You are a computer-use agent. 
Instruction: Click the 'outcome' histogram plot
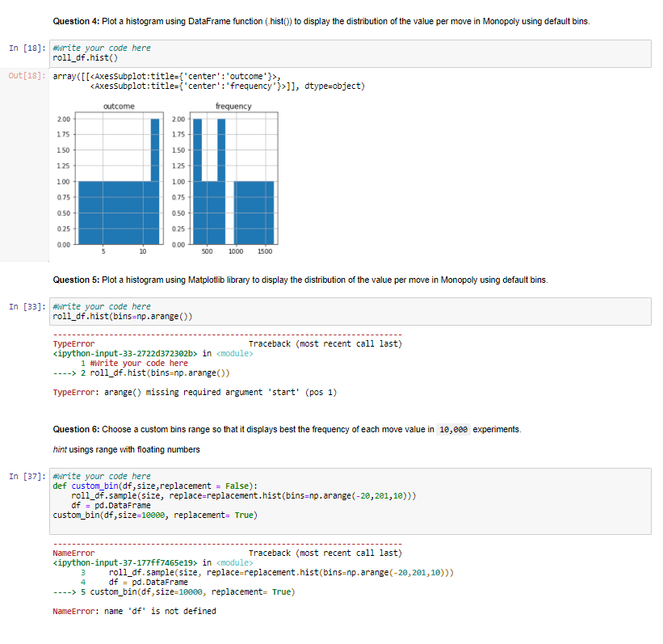tap(120, 178)
